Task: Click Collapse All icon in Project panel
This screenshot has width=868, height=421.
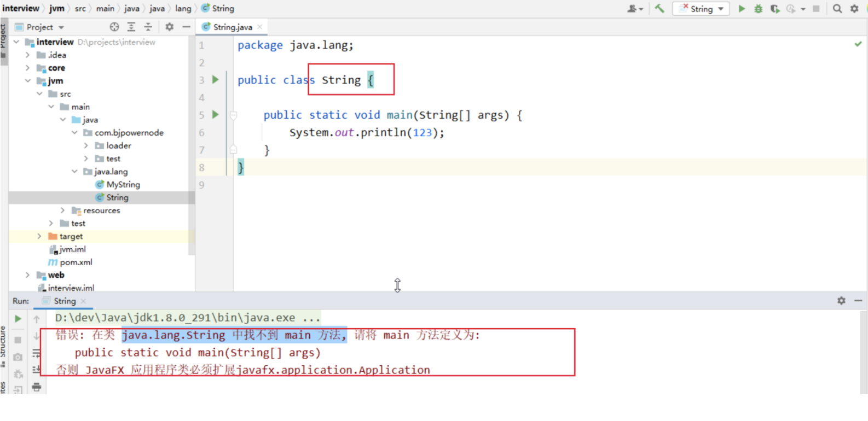Action: [148, 27]
